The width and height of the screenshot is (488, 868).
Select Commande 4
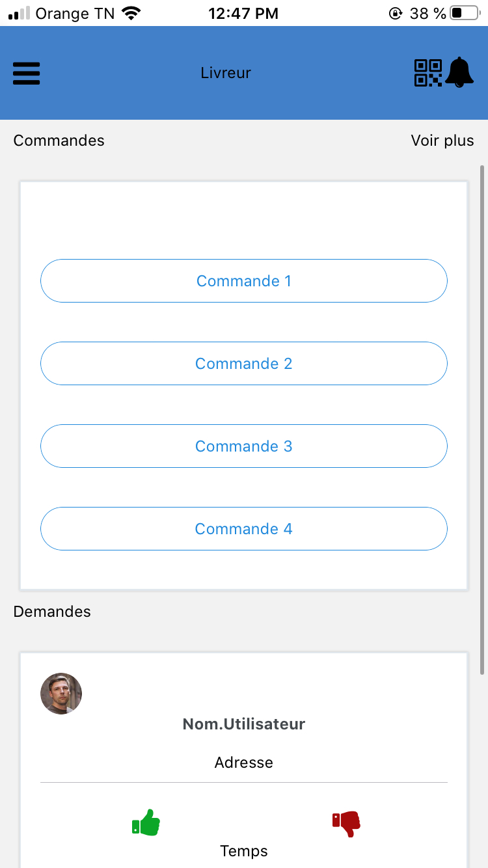(244, 528)
